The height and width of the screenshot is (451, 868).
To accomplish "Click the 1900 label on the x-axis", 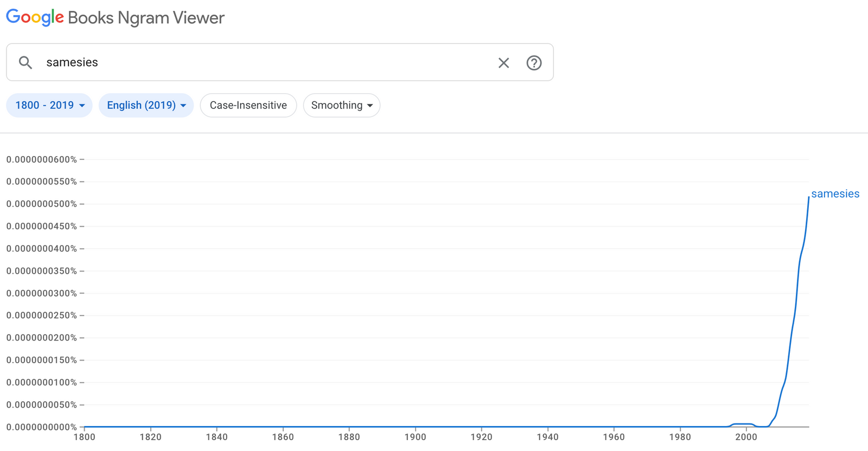I will click(415, 437).
